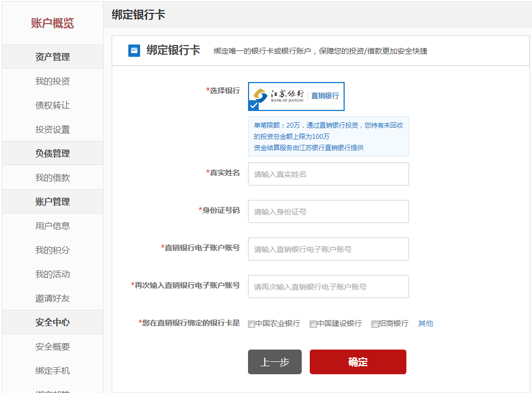Image resolution: width=532 pixels, height=393 pixels.
Task: Click the blue checkmark on selected bank
Action: (x=253, y=106)
